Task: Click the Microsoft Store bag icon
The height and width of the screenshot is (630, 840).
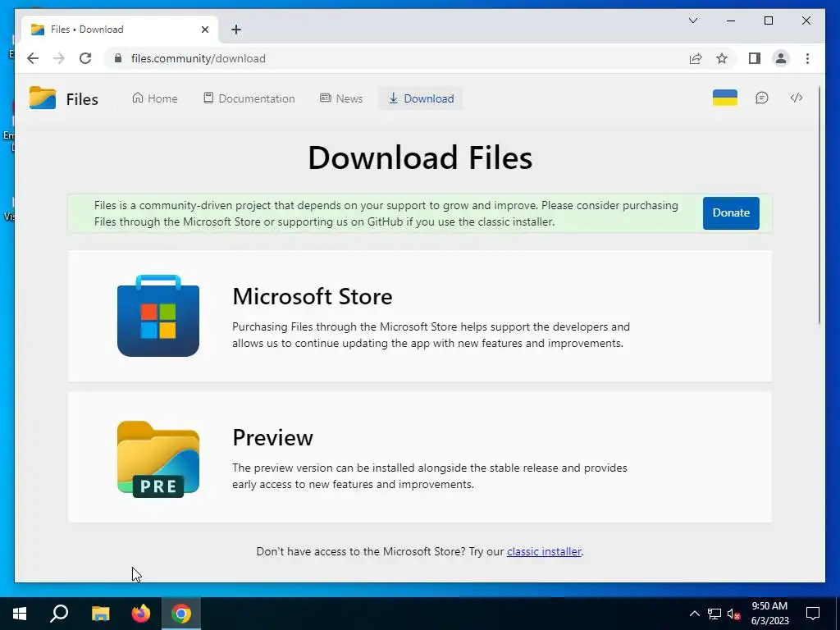Action: pyautogui.click(x=158, y=316)
